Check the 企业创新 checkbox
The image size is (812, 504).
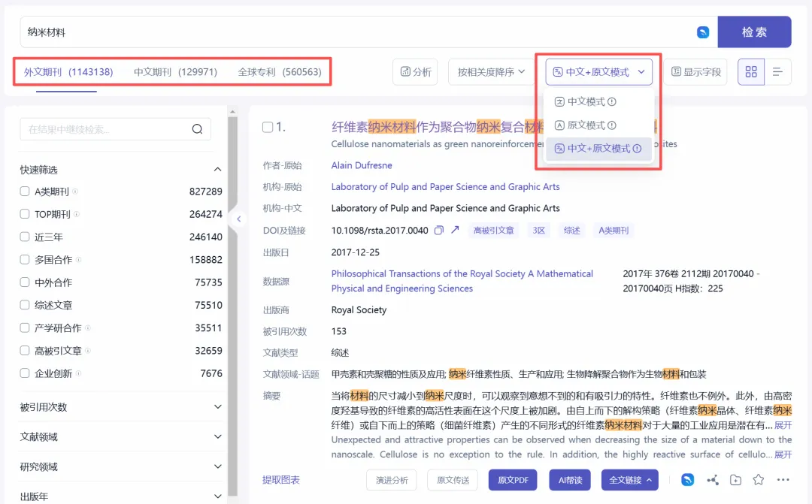coord(24,373)
